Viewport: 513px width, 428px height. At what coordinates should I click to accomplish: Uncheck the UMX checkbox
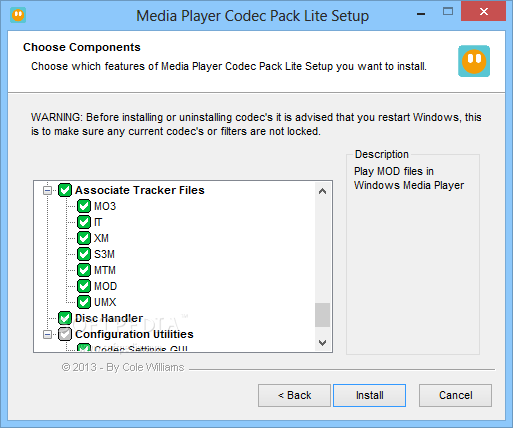tap(84, 302)
